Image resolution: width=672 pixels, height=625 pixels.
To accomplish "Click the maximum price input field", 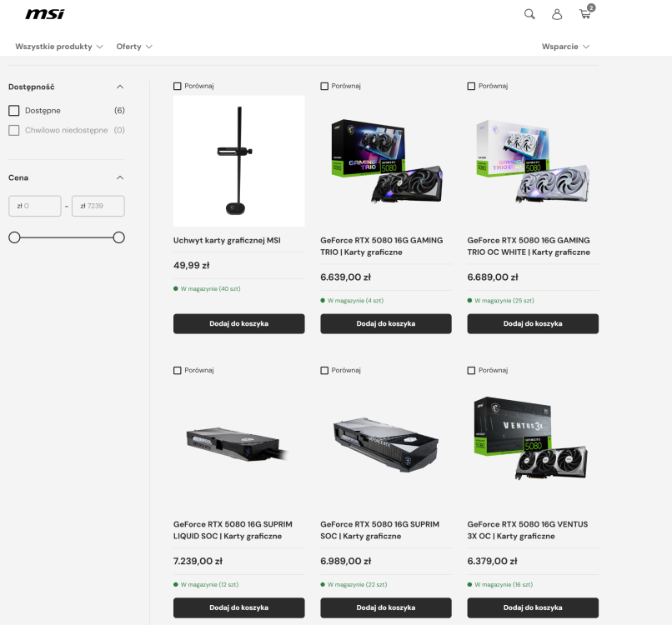I will point(98,206).
